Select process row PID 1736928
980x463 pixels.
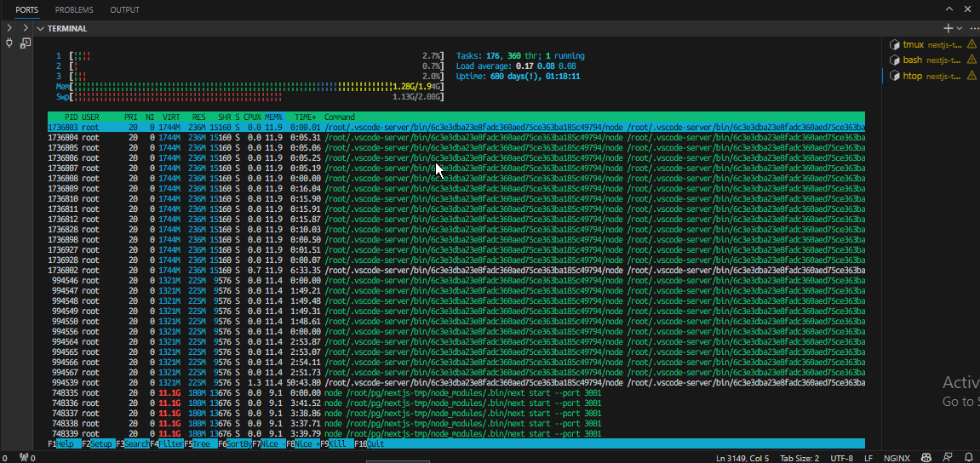[456, 260]
